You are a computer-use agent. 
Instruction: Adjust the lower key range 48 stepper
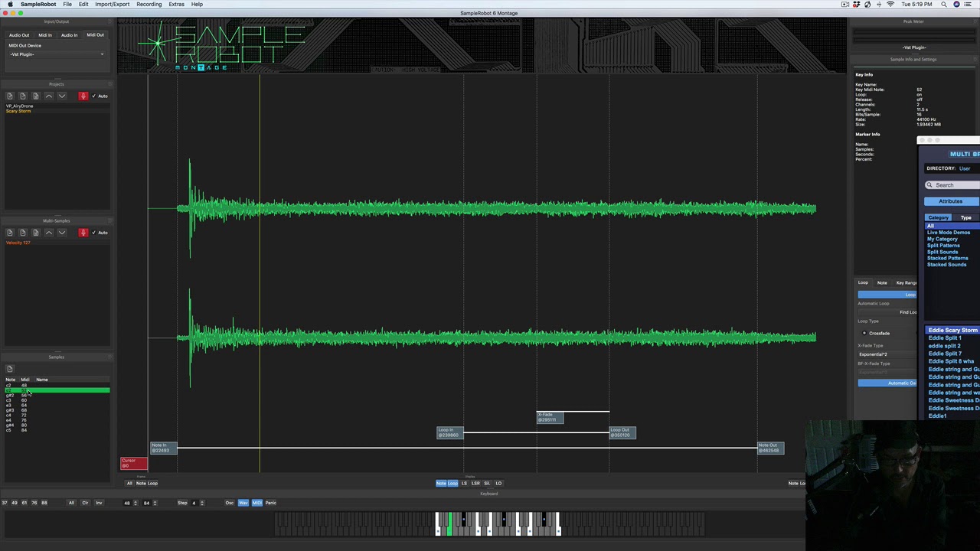click(x=136, y=503)
